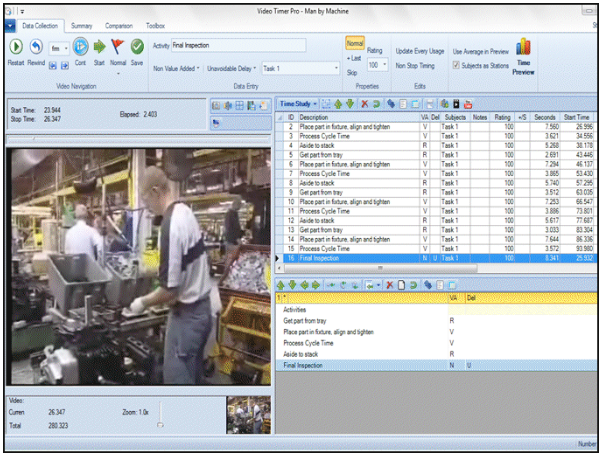Toggle Update Every Usage option

point(420,51)
